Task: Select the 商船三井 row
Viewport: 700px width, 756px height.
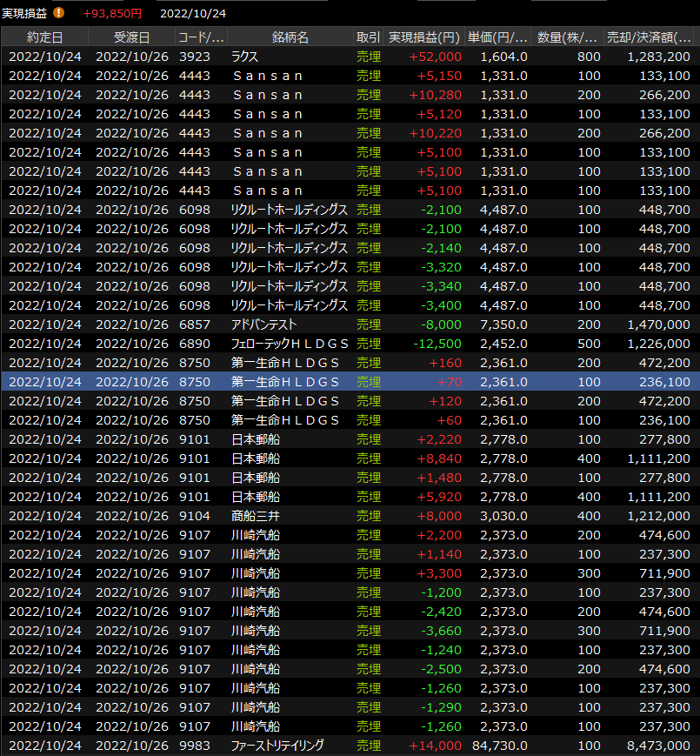Action: [x=348, y=516]
